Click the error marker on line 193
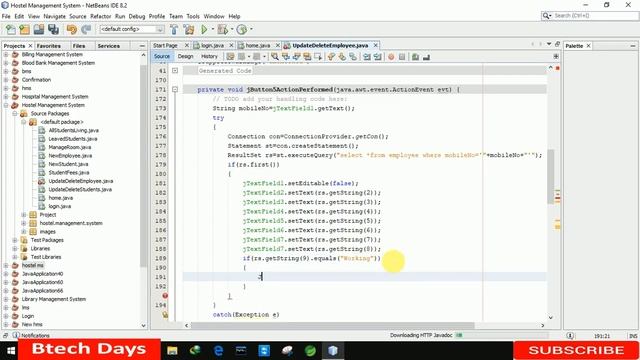The width and height of the screenshot is (640, 360). pyautogui.click(x=165, y=296)
